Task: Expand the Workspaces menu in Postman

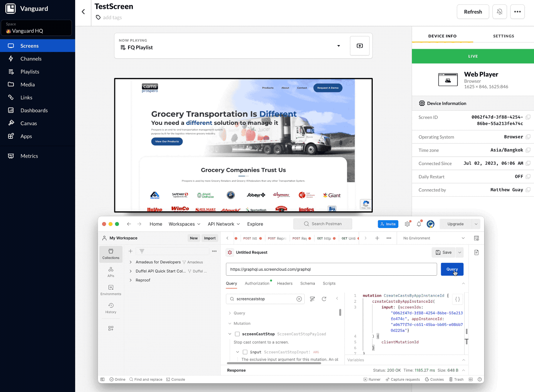Action: click(184, 224)
